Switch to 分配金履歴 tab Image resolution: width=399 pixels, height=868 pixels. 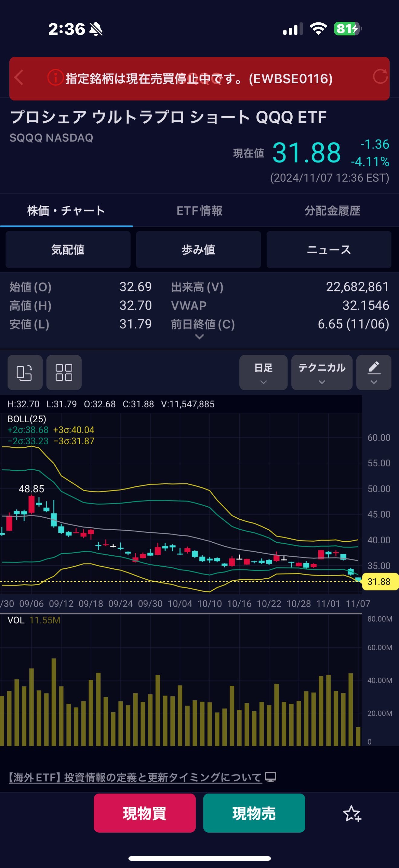[x=332, y=211]
